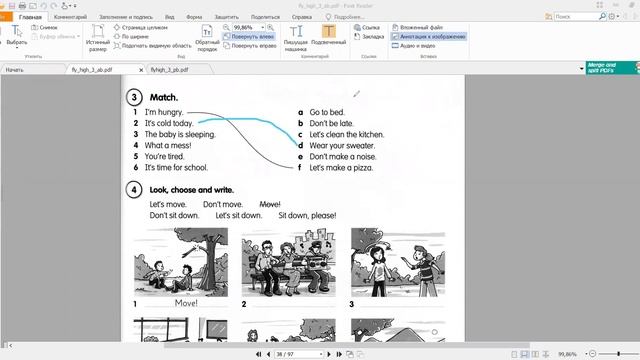Open the Защитить ribbon tab
640x360 pixels.
coord(227,17)
